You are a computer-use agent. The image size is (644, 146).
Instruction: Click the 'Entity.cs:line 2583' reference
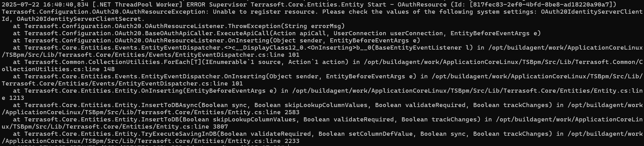point(264,112)
